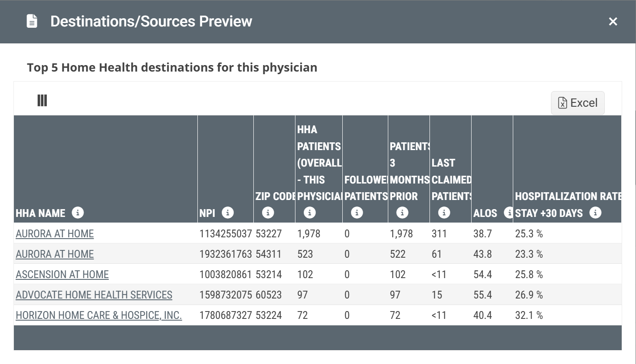The height and width of the screenshot is (364, 636).
Task: Click info icon under Followed Patients column
Action: click(357, 213)
